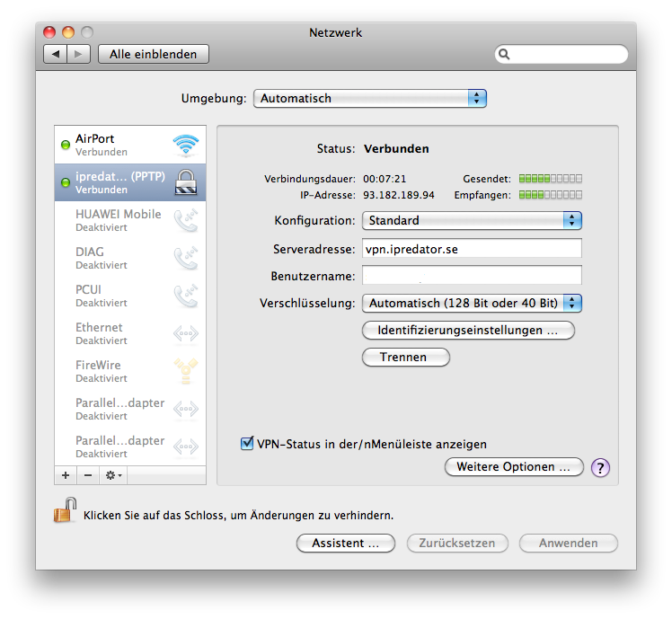Go forward with the right arrow button
This screenshot has height=619, width=672.
point(78,54)
